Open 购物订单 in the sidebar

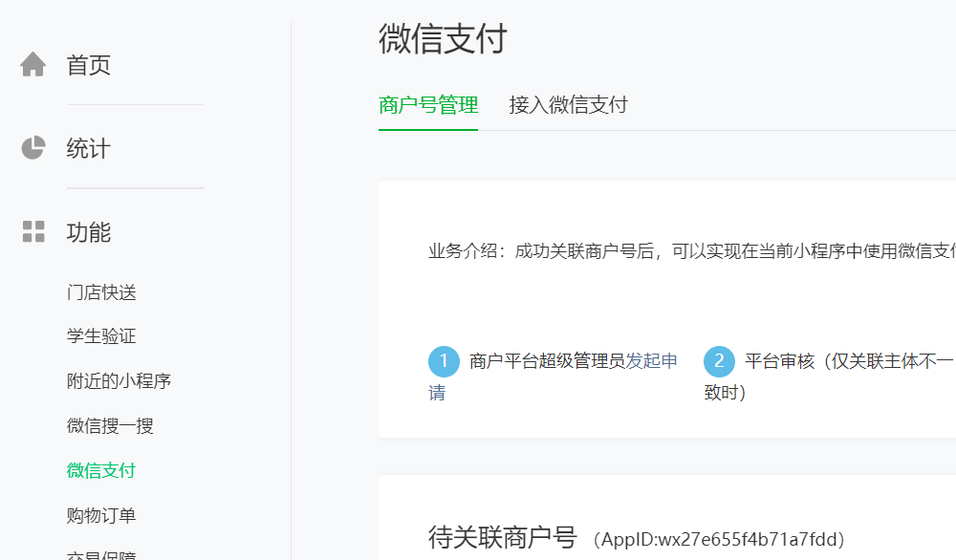101,515
